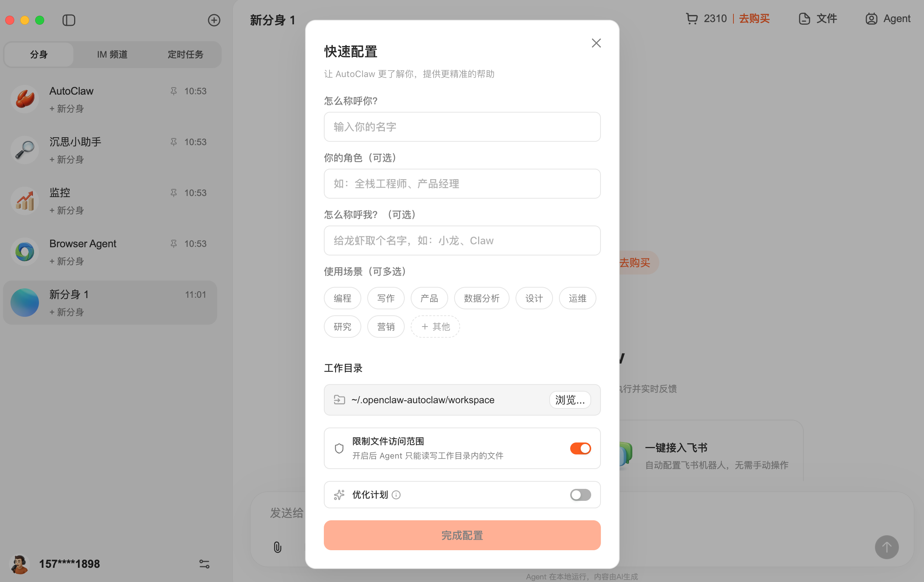924x582 pixels.
Task: Collapse the sidebar with the panel icon
Action: (69, 20)
